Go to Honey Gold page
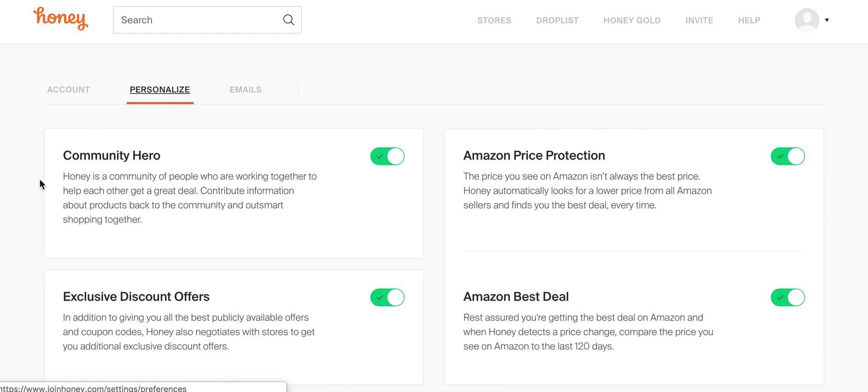Screen dimensions: 868x392 [632, 20]
